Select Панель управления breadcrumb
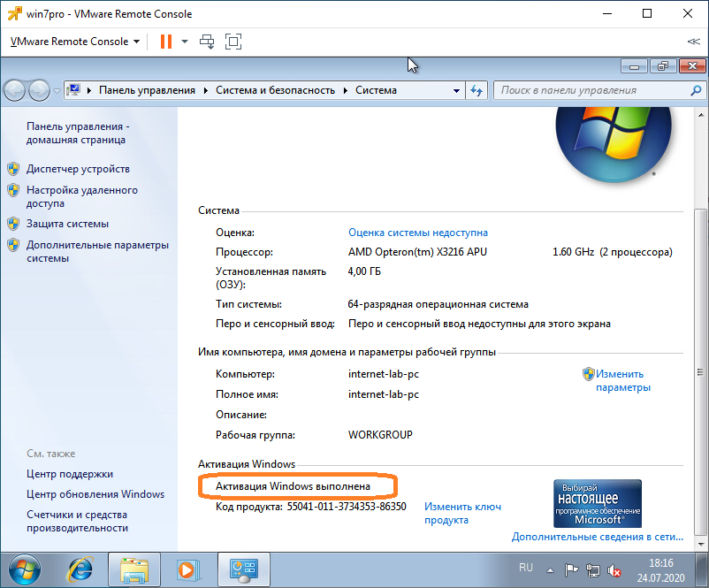709x588 pixels. click(147, 90)
